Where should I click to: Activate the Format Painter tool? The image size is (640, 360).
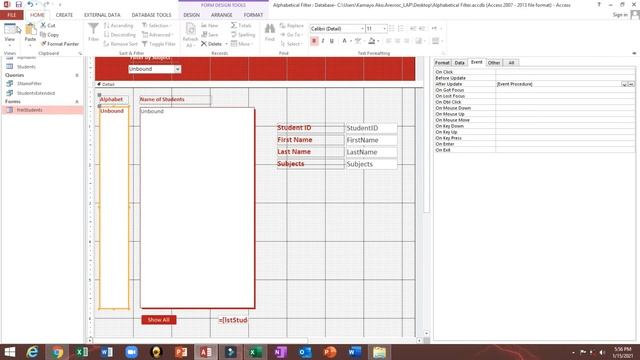point(60,44)
